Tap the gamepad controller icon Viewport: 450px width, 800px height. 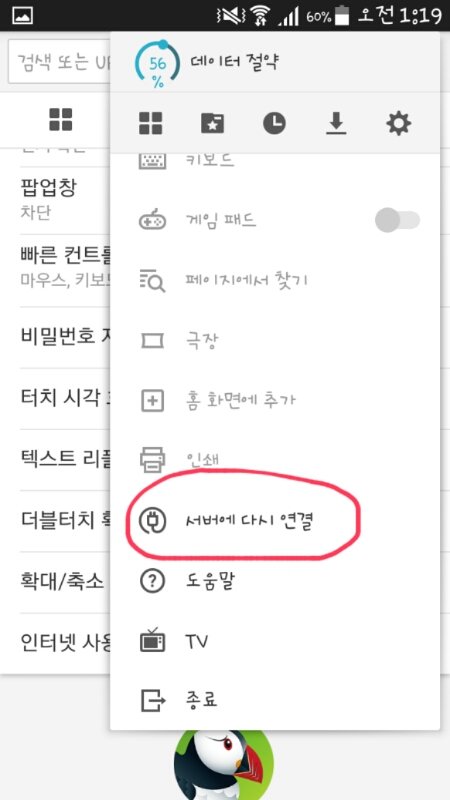[152, 220]
